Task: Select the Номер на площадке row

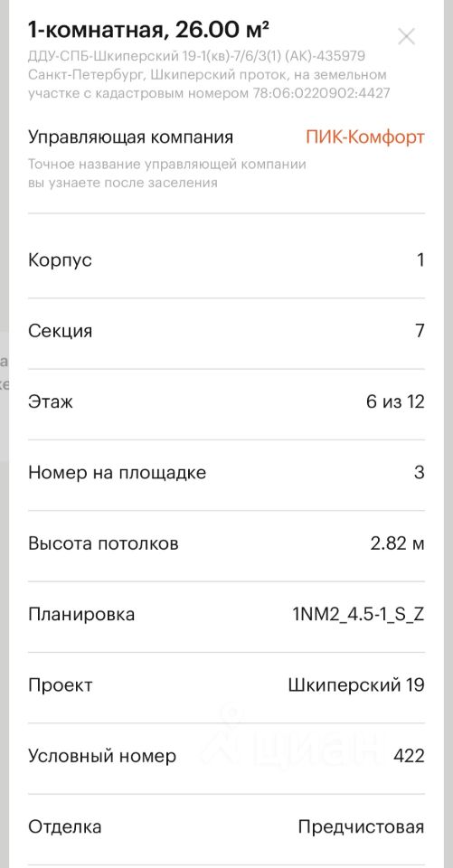Action: pos(226,473)
